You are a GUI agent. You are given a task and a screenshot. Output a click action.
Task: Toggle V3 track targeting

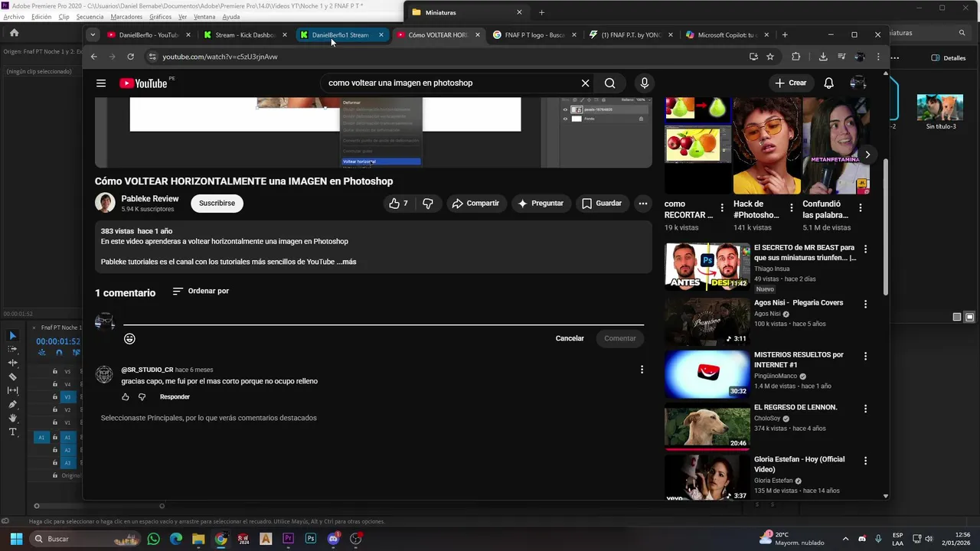[x=67, y=397]
